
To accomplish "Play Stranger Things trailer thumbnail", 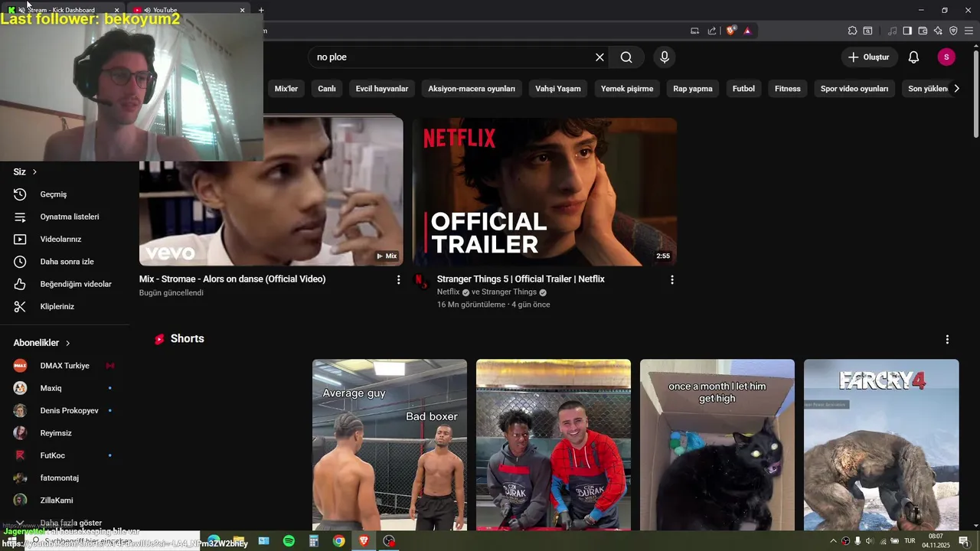I will pos(544,192).
